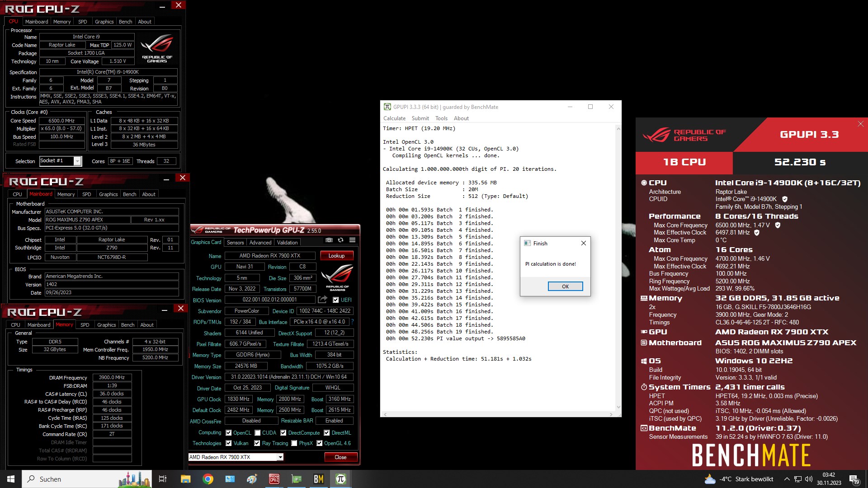Toggle the UEFI checkbox in GPU-Z
Image resolution: width=868 pixels, height=488 pixels.
[335, 300]
